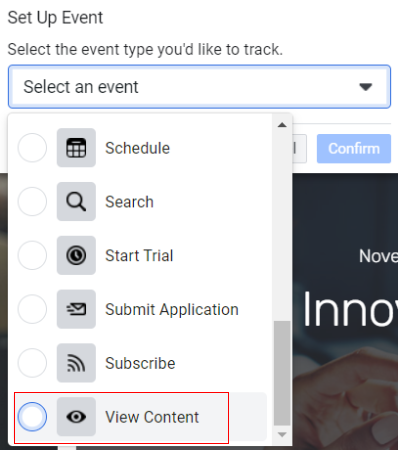Click the Search magnifying glass icon
398x450 pixels.
(76, 201)
